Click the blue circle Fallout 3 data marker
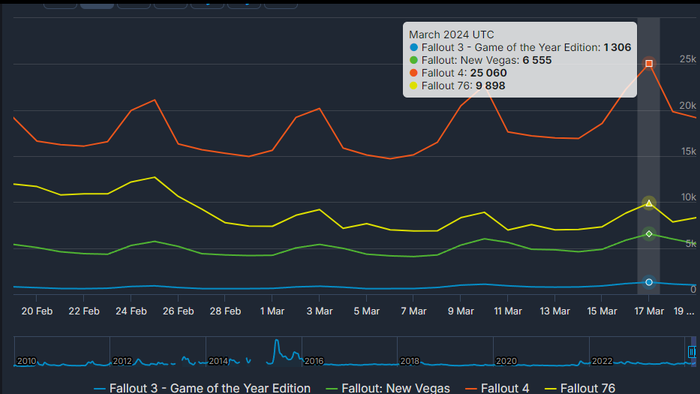This screenshot has height=394, width=700. coord(649,282)
